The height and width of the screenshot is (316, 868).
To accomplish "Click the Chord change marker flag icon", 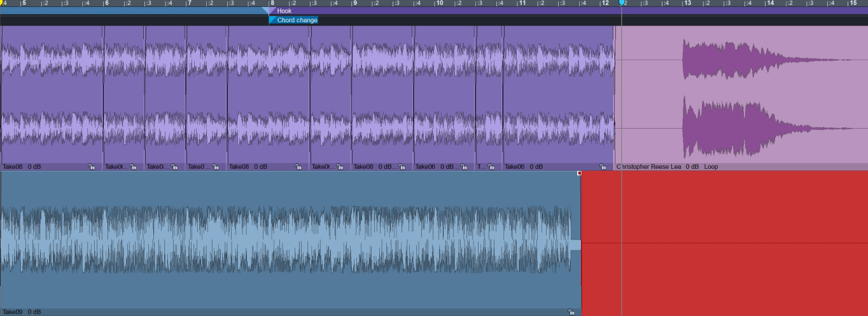I will [272, 20].
